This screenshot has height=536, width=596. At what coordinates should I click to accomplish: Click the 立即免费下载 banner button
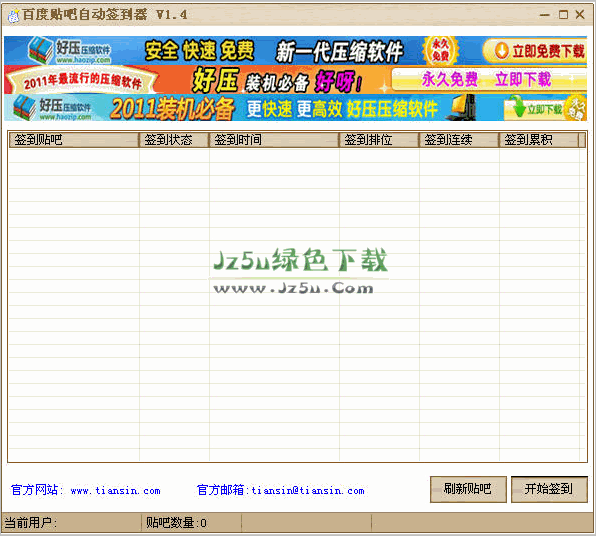535,51
